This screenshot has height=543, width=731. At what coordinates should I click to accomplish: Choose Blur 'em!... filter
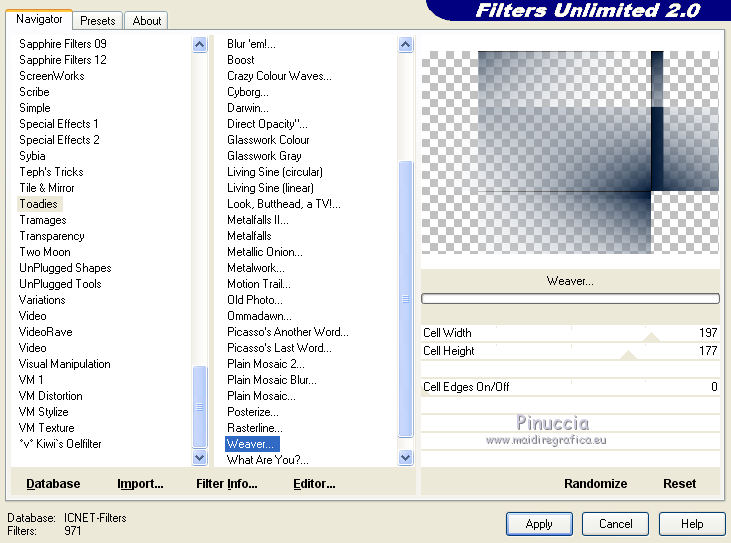[251, 44]
